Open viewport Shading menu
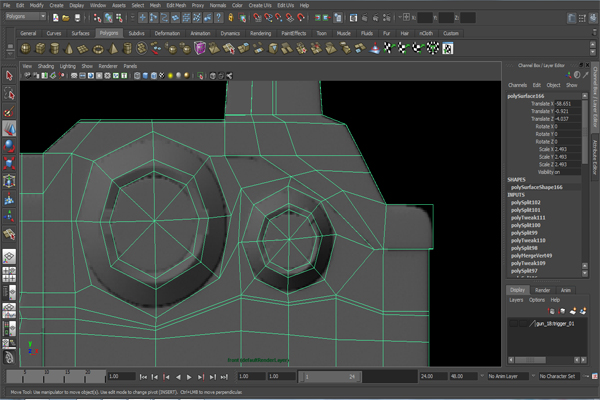This screenshot has width=600, height=400. click(46, 66)
